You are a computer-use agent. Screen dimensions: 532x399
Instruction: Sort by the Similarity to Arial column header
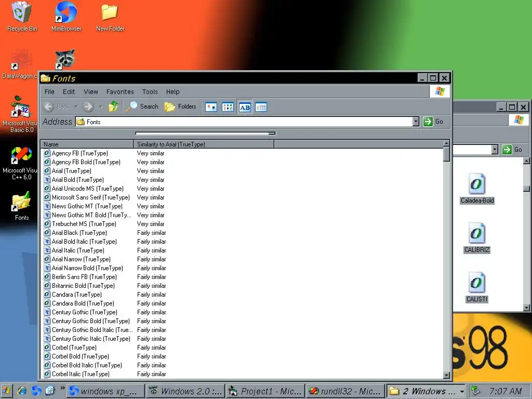[x=204, y=144]
